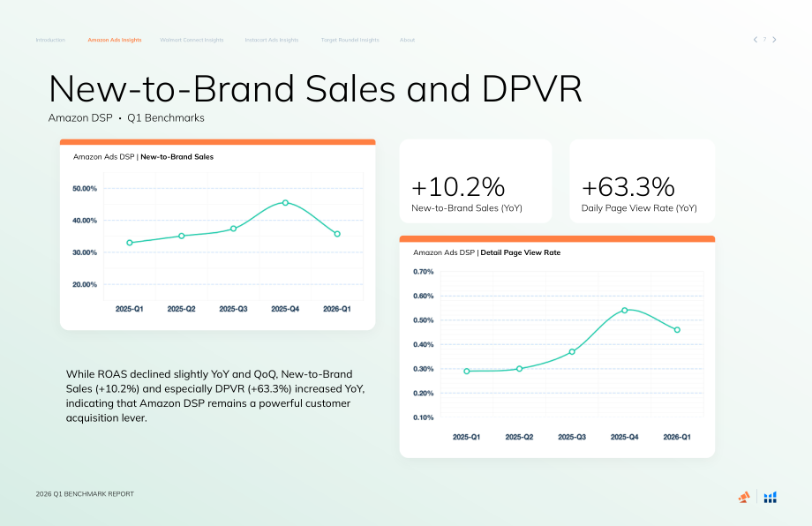The height and width of the screenshot is (526, 812).
Task: Click 'Amazon Ads DSP | Detail Page View Rate' chart title
Action: pyautogui.click(x=487, y=252)
